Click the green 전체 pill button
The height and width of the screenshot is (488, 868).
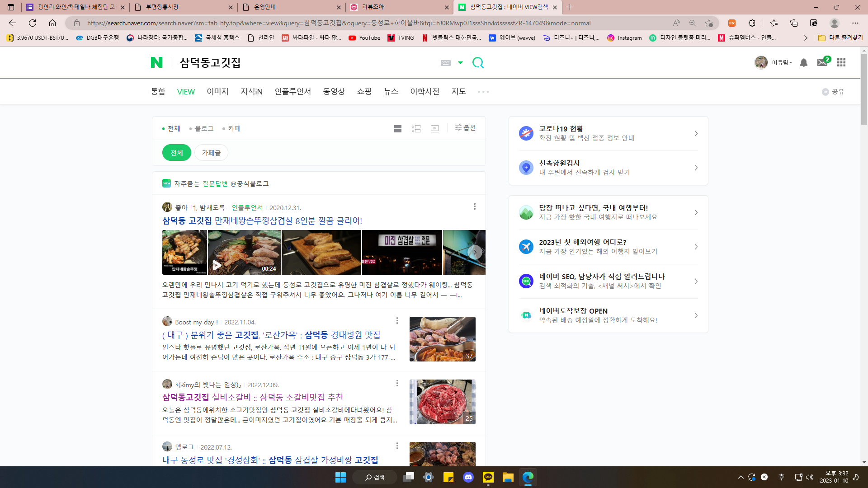tap(177, 153)
